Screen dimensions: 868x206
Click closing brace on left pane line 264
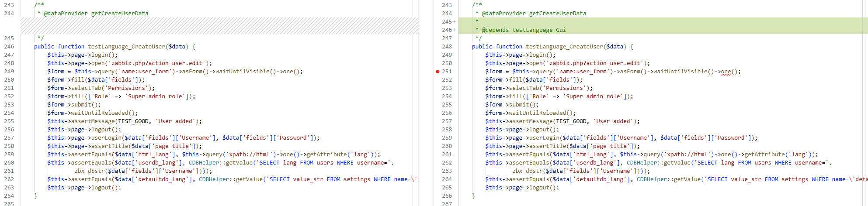pyautogui.click(x=36, y=196)
